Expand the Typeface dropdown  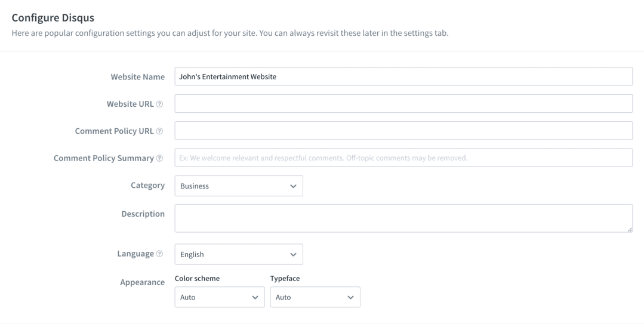[315, 297]
